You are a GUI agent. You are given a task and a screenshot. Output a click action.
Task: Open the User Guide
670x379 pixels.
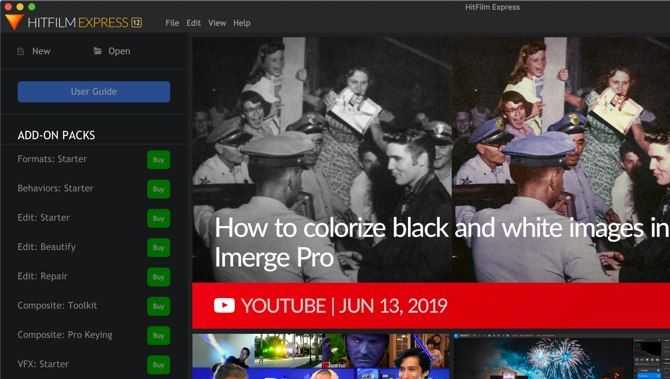click(94, 91)
